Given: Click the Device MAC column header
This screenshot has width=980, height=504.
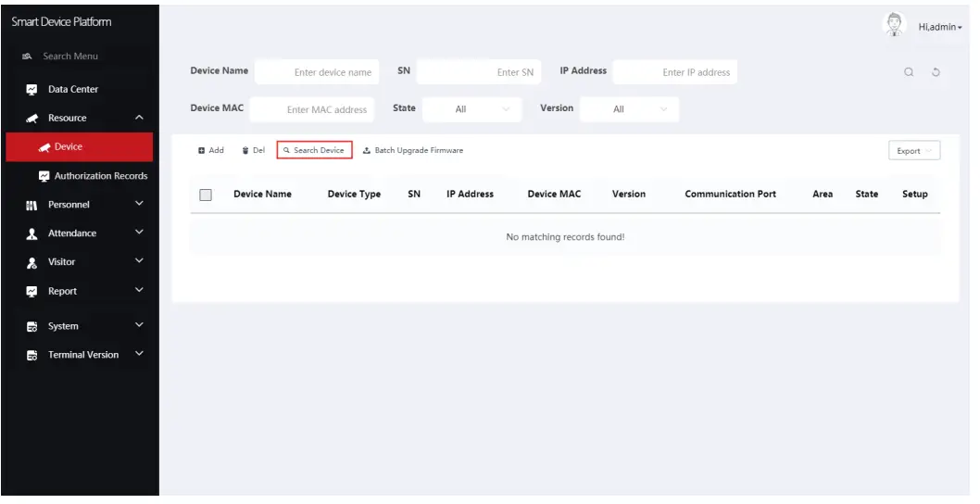Looking at the screenshot, I should (x=554, y=195).
